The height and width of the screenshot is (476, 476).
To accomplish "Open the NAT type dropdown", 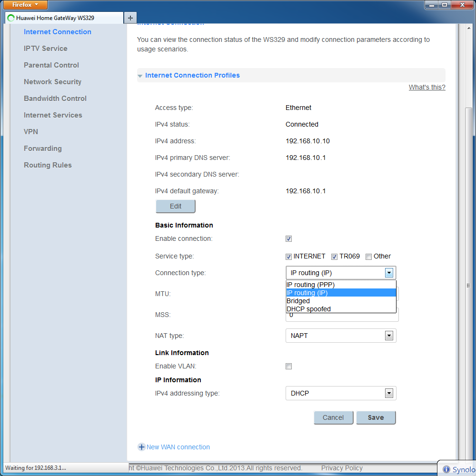I will click(341, 336).
